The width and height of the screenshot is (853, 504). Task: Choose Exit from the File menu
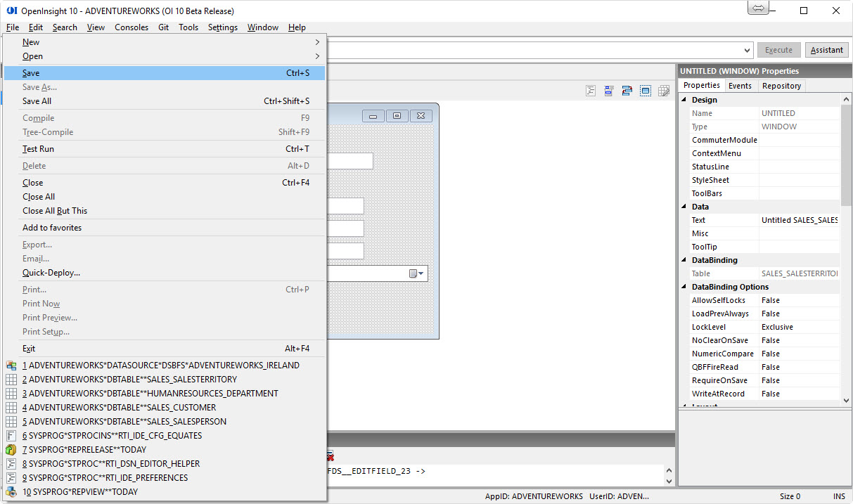tap(165, 349)
